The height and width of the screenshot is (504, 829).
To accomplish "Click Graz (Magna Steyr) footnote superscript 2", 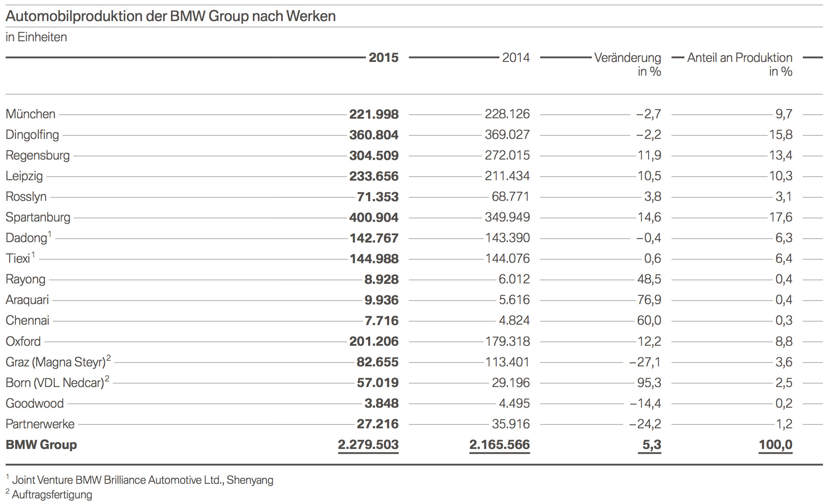I will pyautogui.click(x=109, y=358).
